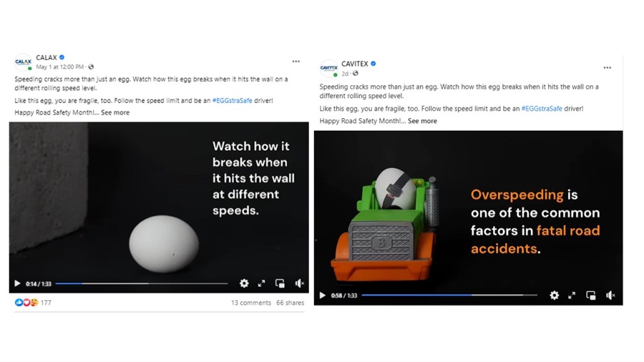Play the CALAX egg video
The image size is (644, 362).
[17, 283]
